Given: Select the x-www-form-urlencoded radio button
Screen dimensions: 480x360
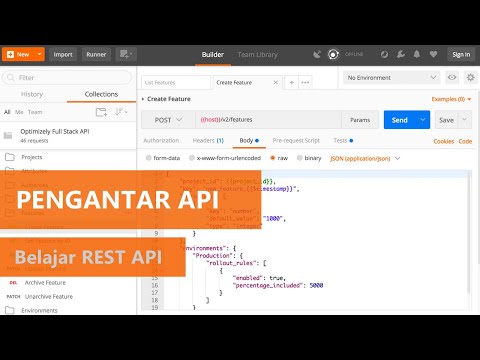Looking at the screenshot, I should [192, 158].
